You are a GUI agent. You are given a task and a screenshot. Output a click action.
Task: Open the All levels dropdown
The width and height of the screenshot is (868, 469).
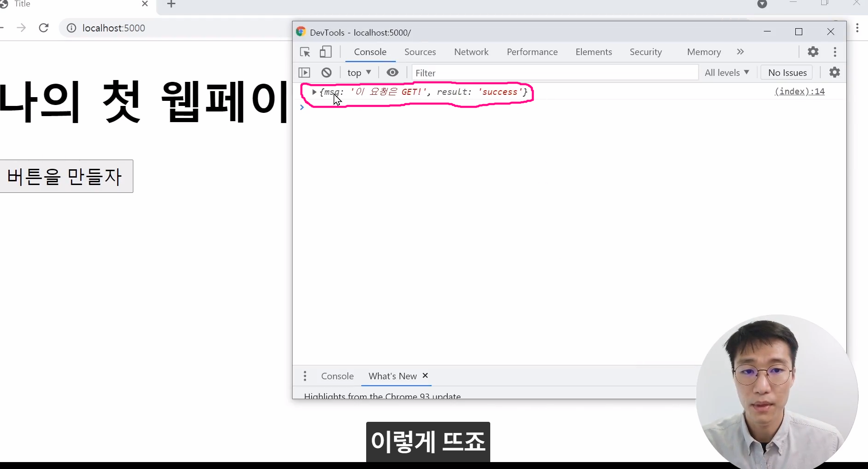pos(727,73)
